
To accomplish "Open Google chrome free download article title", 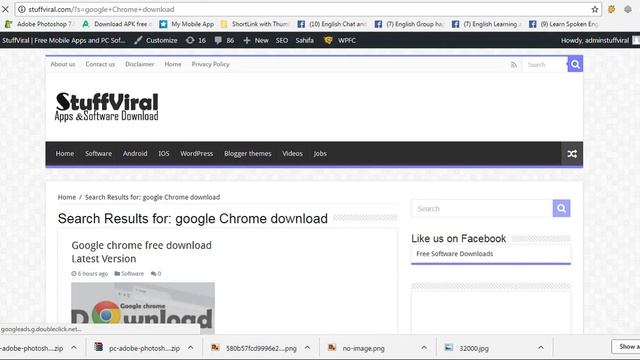I will point(142,252).
